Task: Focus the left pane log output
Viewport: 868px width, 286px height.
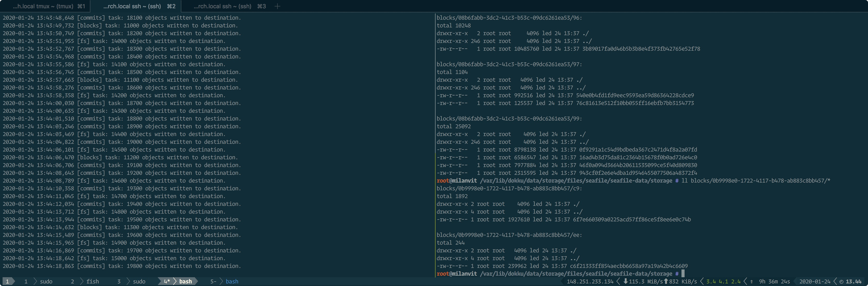Action: pyautogui.click(x=216, y=142)
